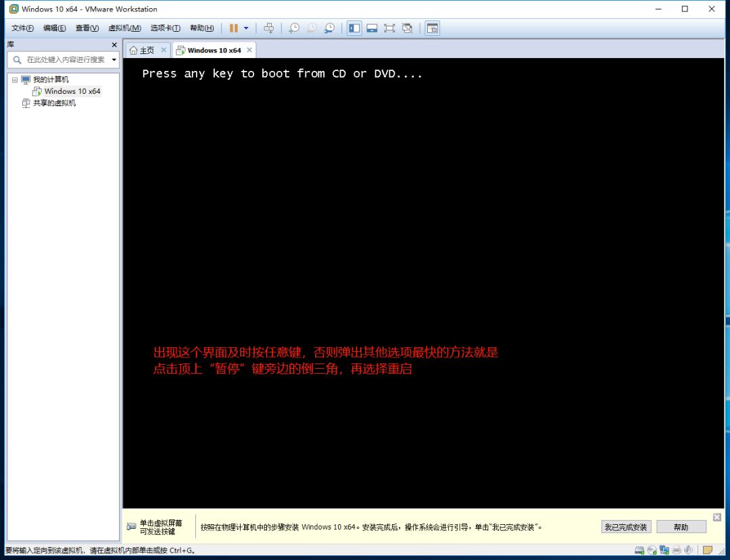
Task: Click the CD/DVD drive status icon
Action: click(652, 551)
